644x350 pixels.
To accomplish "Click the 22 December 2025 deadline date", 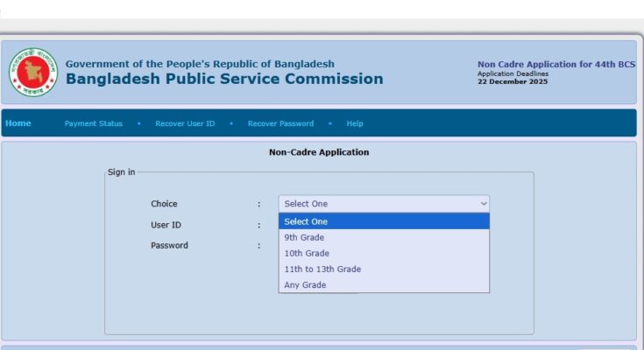I will pyautogui.click(x=513, y=82).
